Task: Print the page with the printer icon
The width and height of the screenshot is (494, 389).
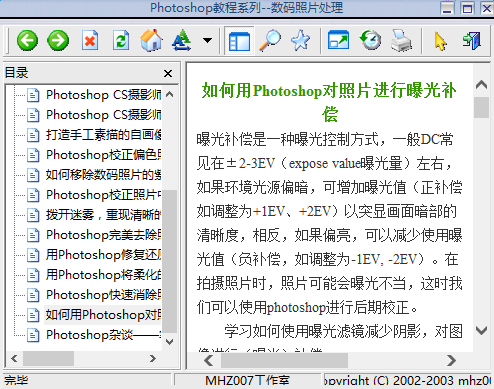Action: [x=401, y=41]
